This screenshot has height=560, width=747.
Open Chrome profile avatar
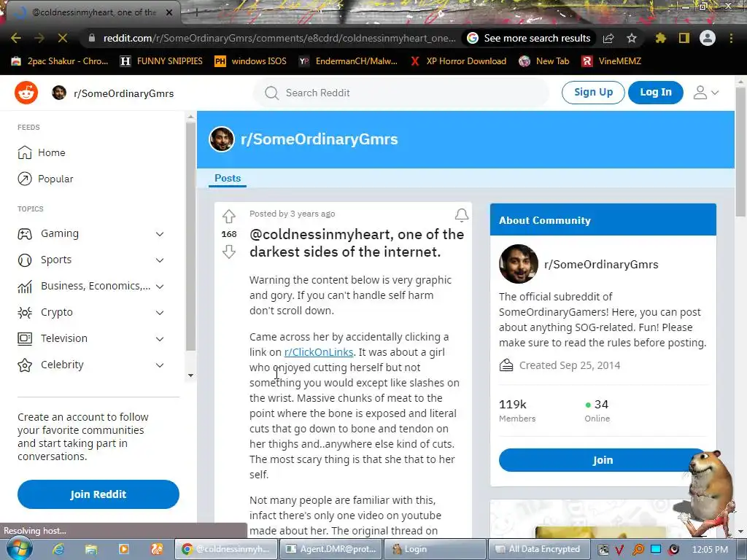pyautogui.click(x=708, y=38)
